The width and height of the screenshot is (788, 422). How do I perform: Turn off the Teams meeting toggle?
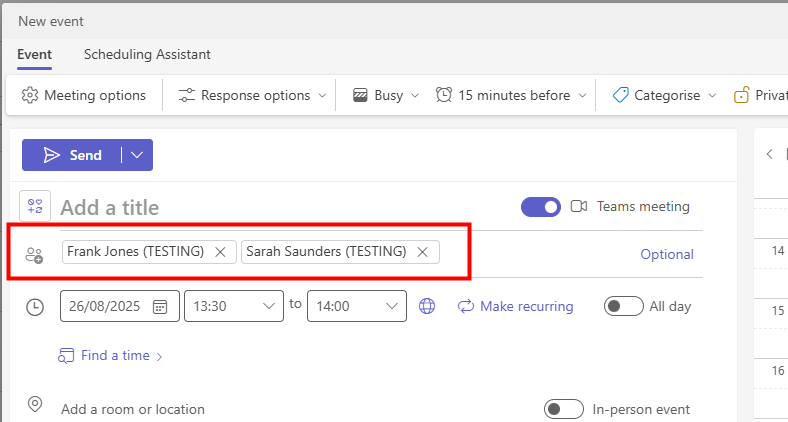[541, 207]
